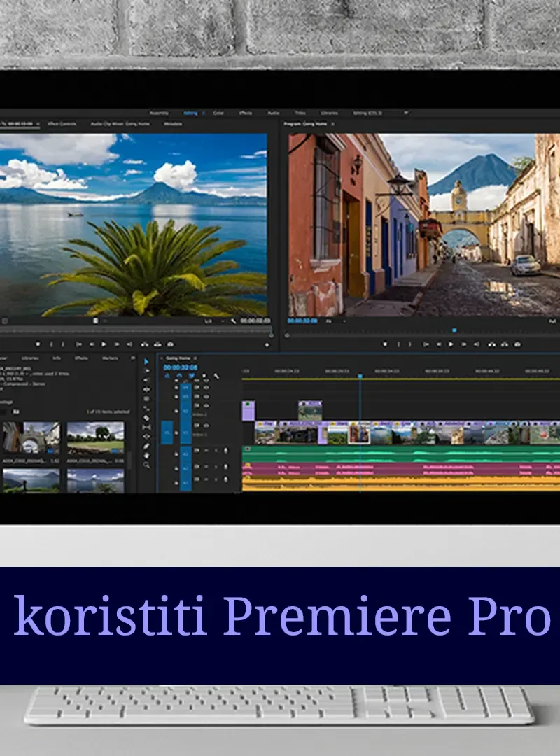This screenshot has height=756, width=560.
Task: Switch to the Assembly workspace
Action: [159, 113]
